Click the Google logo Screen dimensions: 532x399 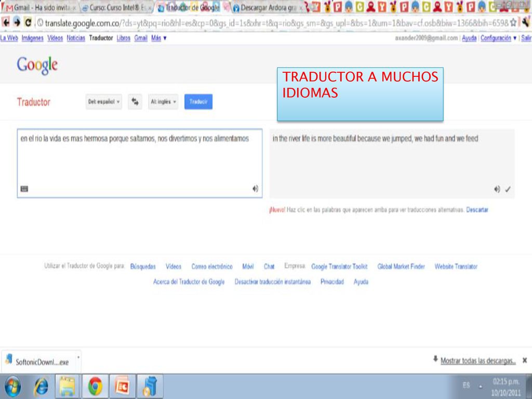tap(37, 65)
